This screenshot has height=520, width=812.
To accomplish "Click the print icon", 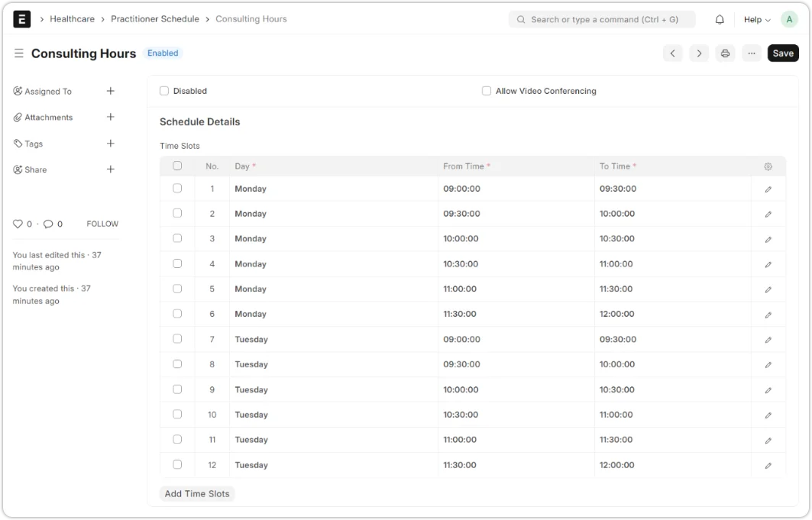I will (725, 53).
